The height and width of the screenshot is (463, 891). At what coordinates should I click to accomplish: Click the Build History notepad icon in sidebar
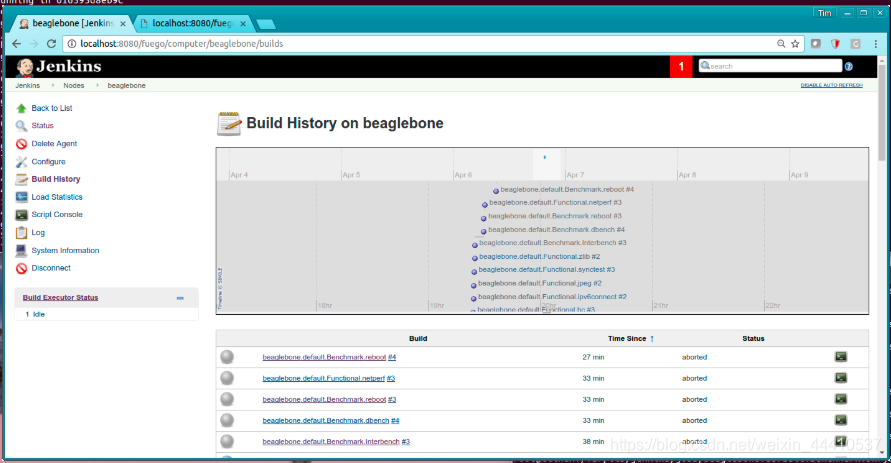(x=21, y=180)
